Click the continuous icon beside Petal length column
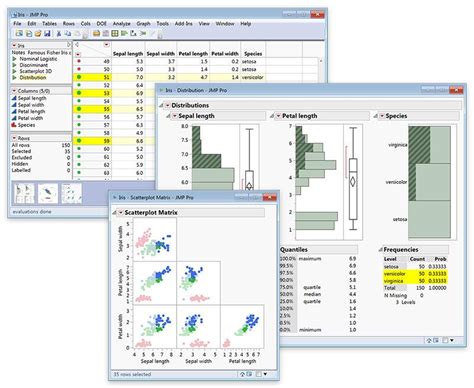Screen dimensions: 474x388 (x=14, y=111)
